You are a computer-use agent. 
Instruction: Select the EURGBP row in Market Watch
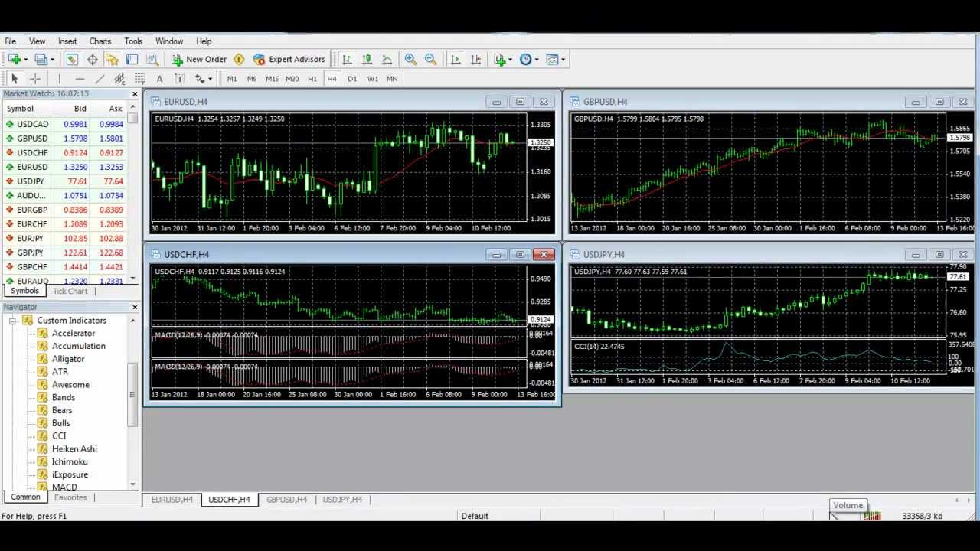click(x=64, y=210)
